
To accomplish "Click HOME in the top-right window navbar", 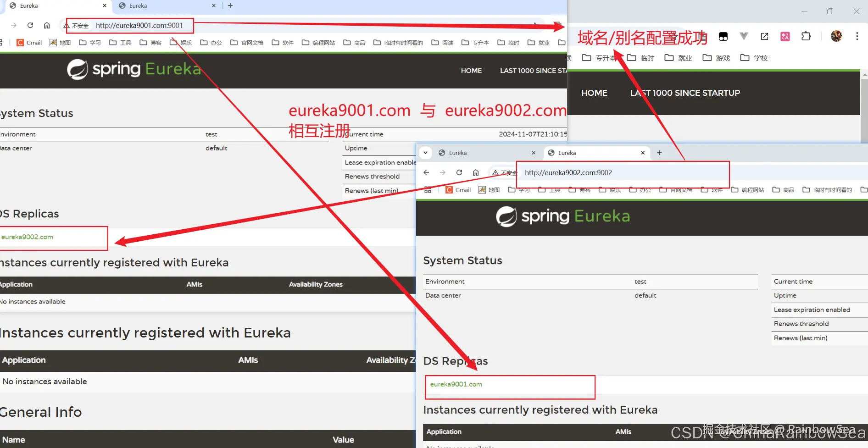I will [594, 93].
